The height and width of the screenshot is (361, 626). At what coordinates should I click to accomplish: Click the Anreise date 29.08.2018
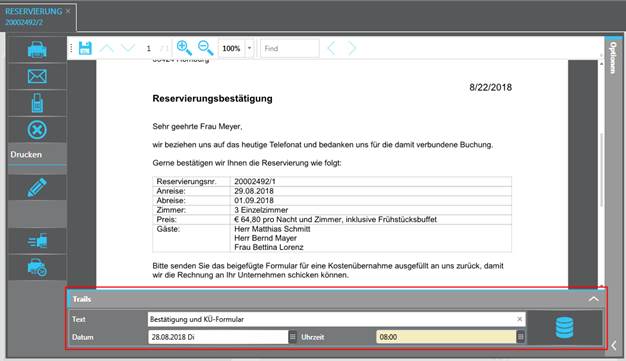tap(254, 191)
